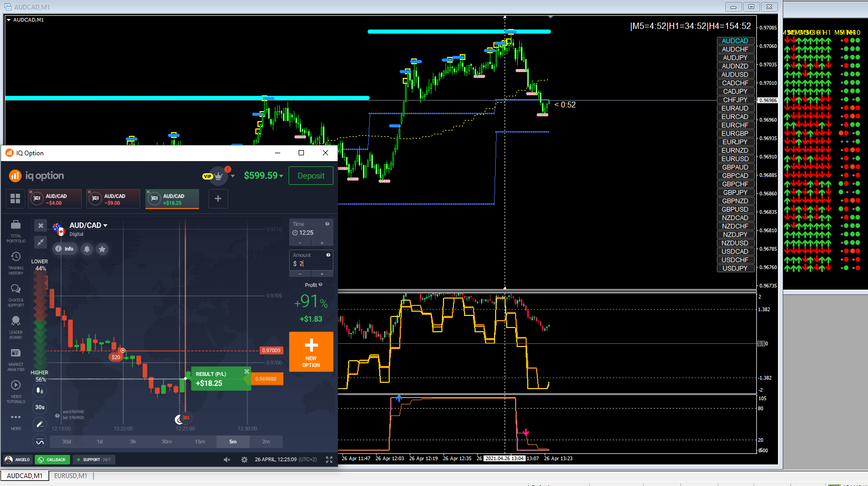
Task: Open Total Portfolio in the IQ Option sidebar
Action: 16,231
